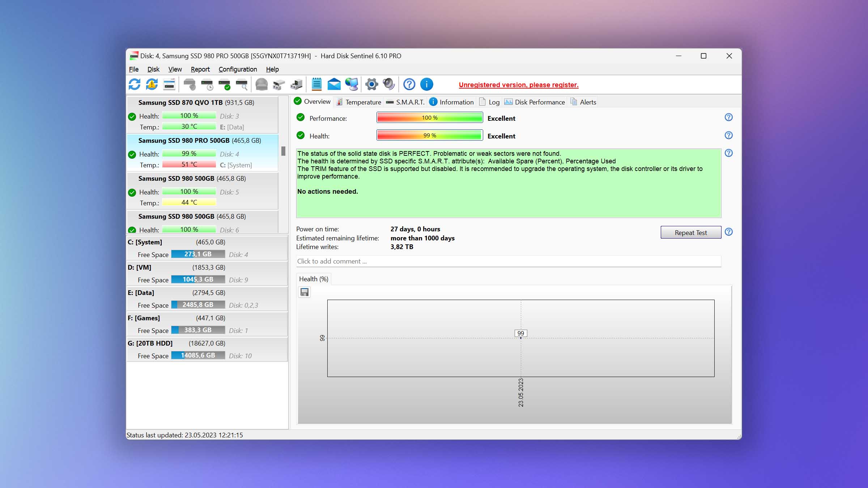Click the blue info about icon
Viewport: 868px width, 488px height.
click(x=427, y=85)
